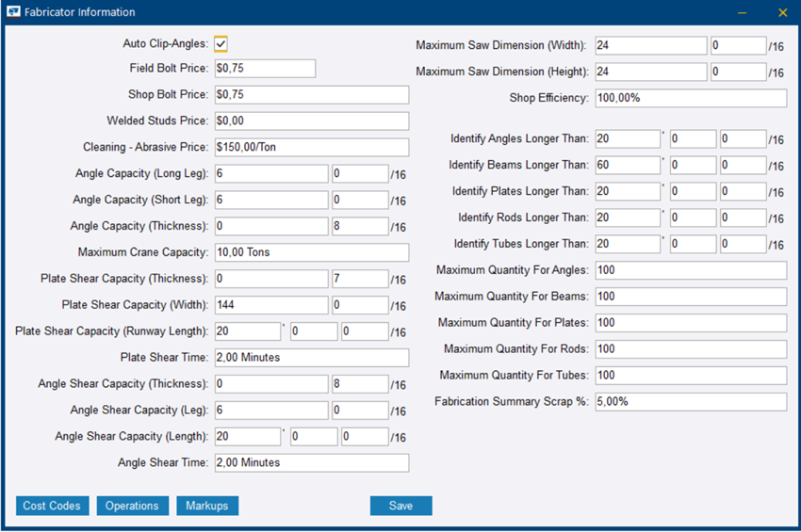Click the Plate Shear Time field

pyautogui.click(x=311, y=358)
